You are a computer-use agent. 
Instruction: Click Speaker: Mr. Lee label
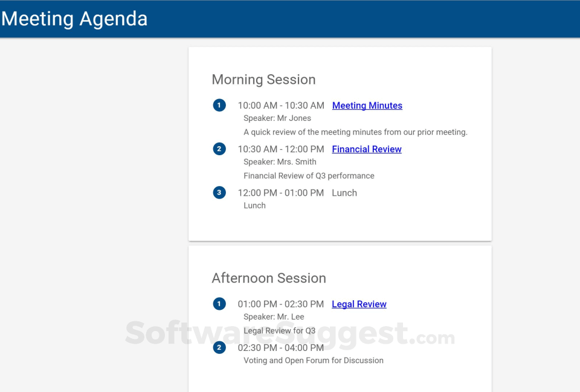(x=274, y=316)
